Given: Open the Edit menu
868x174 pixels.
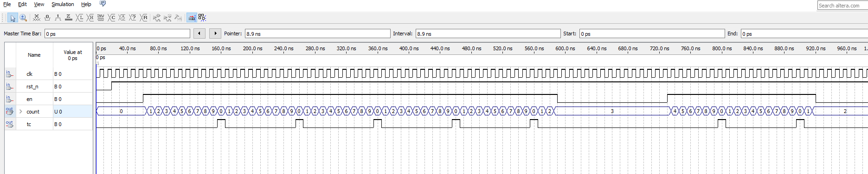Looking at the screenshot, I should pos(22,4).
